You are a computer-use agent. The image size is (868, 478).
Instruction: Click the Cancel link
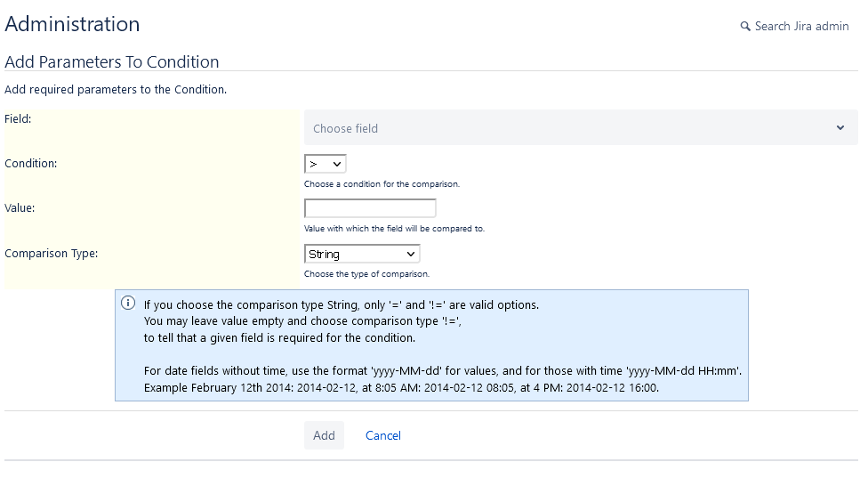383,435
